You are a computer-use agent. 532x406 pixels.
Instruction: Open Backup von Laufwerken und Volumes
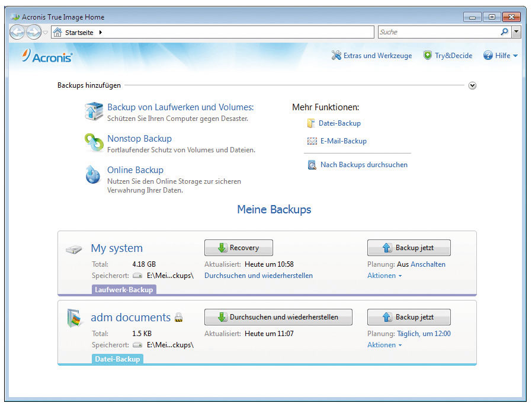point(181,107)
